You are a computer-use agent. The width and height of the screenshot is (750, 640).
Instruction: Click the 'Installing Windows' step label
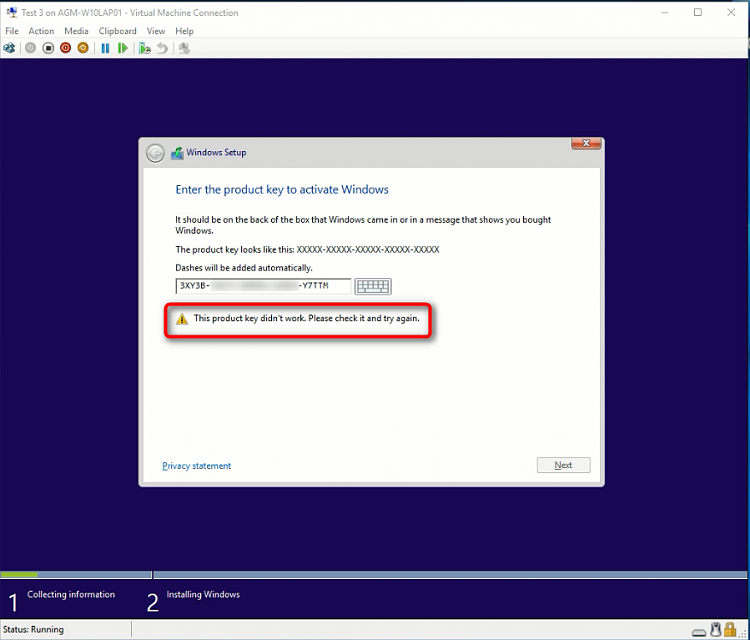[203, 595]
